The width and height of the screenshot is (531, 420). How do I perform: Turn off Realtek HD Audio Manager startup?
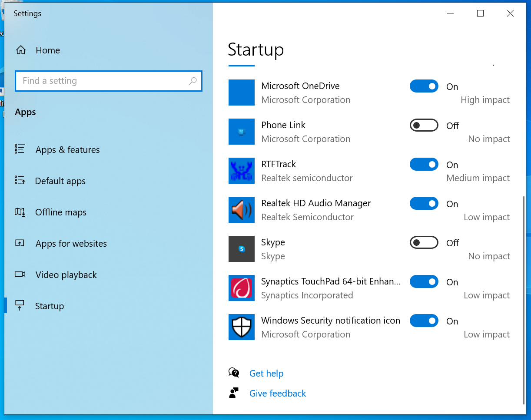point(424,203)
